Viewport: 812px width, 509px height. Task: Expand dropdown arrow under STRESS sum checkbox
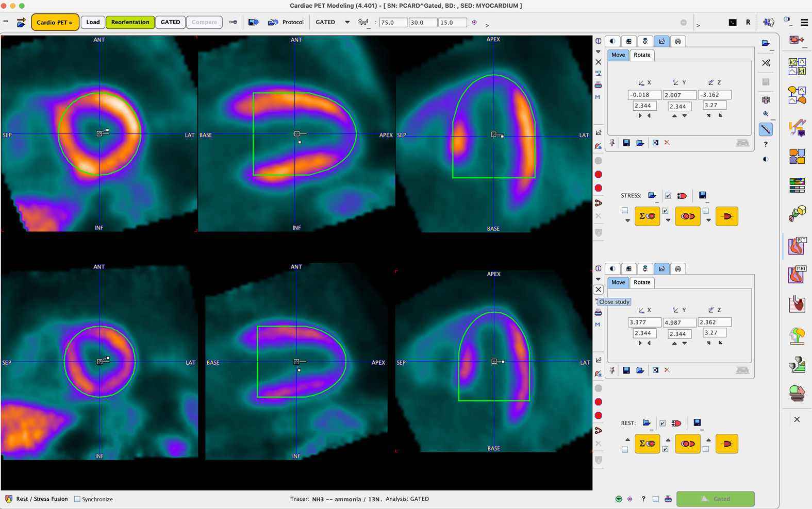pos(627,220)
